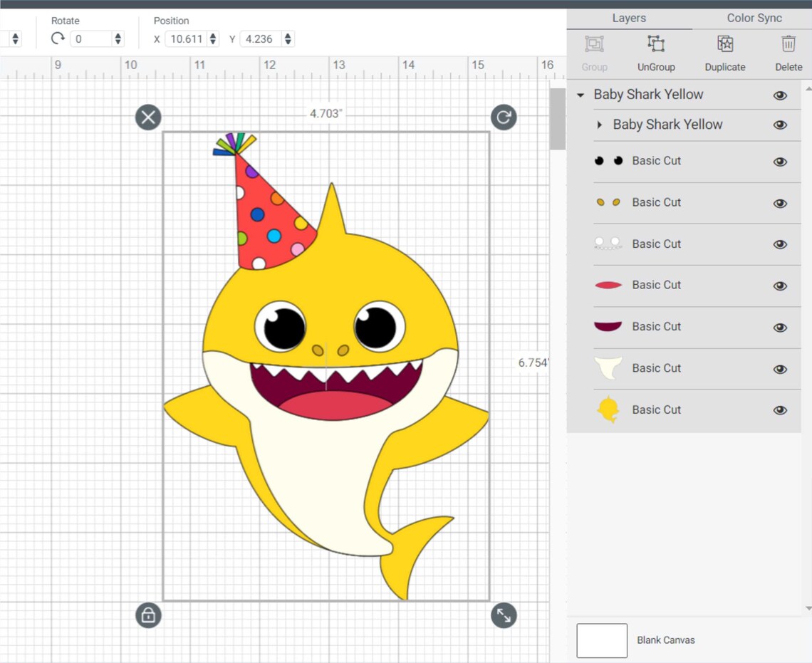Viewport: 812px width, 663px height.
Task: Hide the black eyes Basic Cut layer
Action: tap(780, 162)
